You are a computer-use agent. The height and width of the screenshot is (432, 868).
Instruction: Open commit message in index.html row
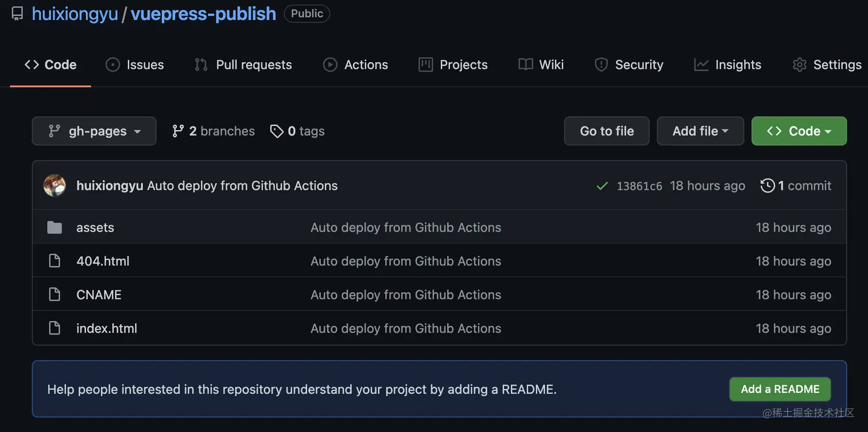pyautogui.click(x=406, y=328)
